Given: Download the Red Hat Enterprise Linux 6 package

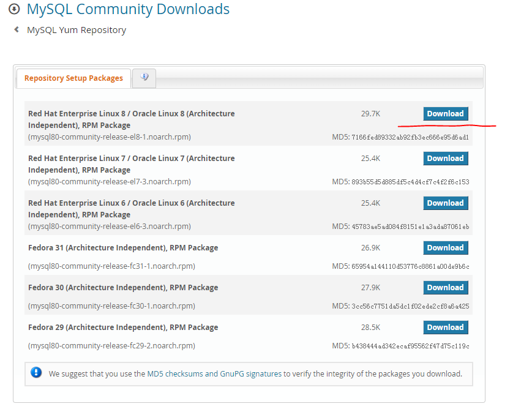Looking at the screenshot, I should pos(446,203).
